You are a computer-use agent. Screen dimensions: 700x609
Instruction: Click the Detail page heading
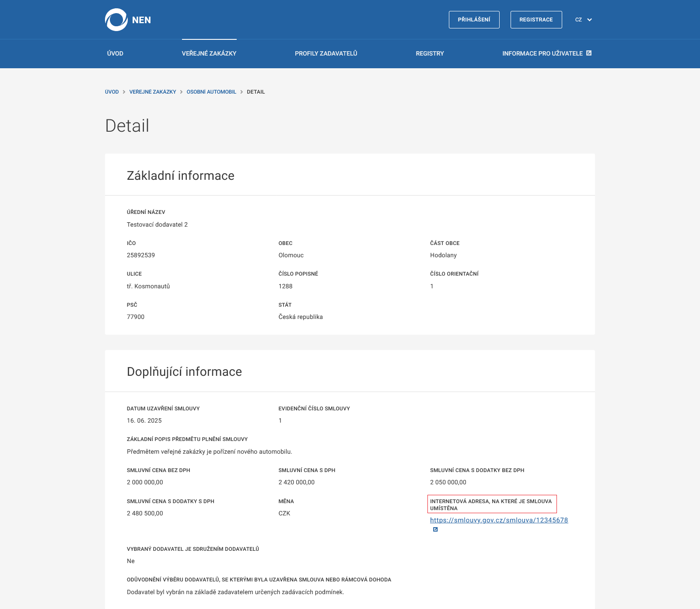(127, 126)
